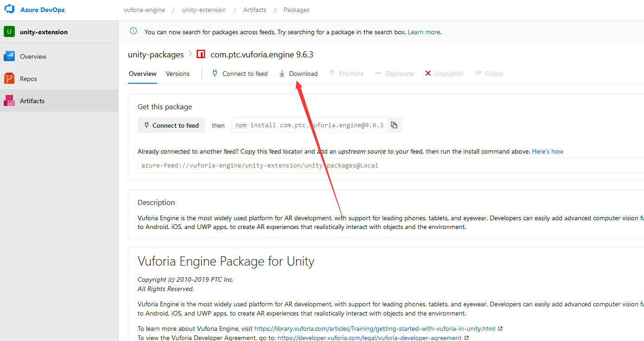
Task: Click the Azure DevOps title text
Action: (43, 10)
